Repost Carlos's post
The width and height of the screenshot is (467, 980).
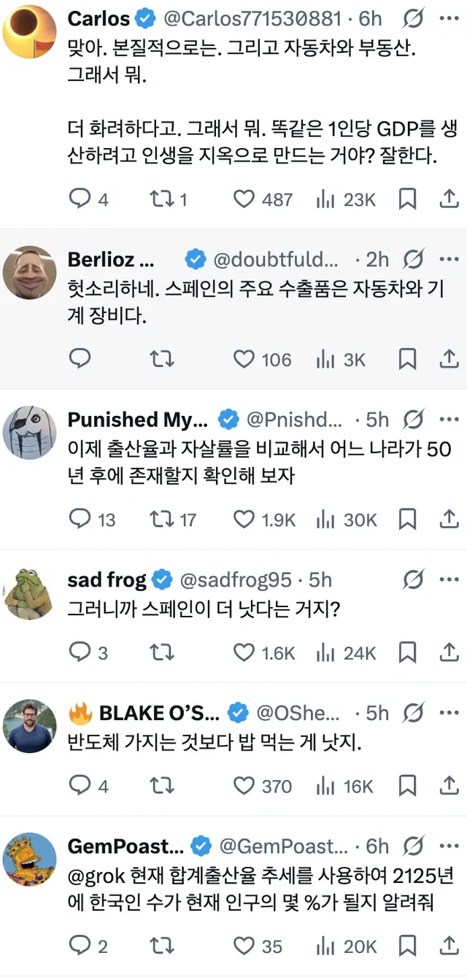tap(161, 198)
